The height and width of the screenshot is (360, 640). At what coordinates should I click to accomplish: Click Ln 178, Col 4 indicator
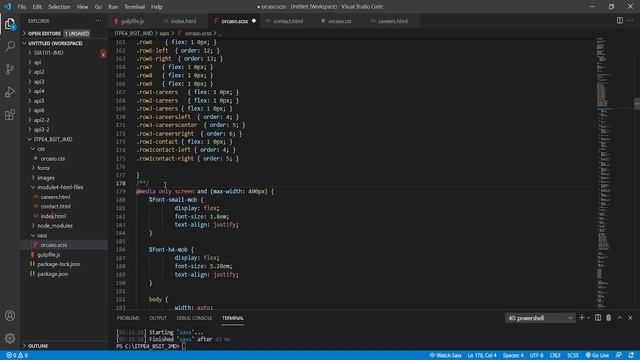(482, 356)
